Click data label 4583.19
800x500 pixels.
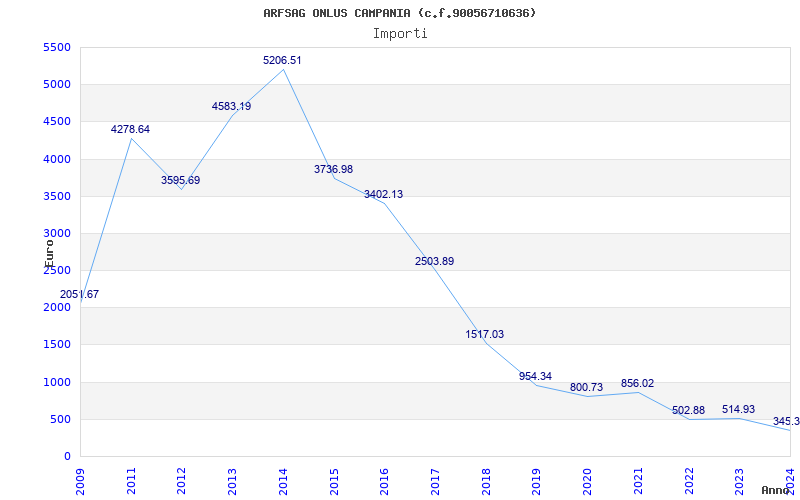coord(232,107)
